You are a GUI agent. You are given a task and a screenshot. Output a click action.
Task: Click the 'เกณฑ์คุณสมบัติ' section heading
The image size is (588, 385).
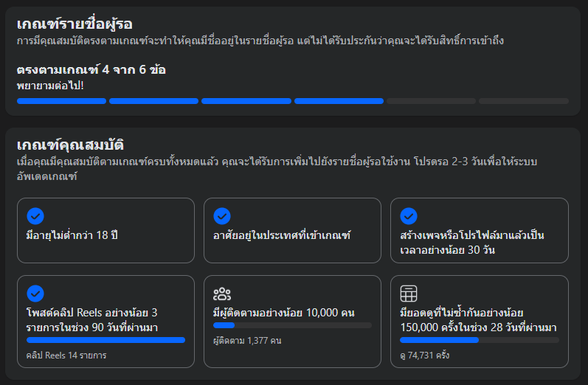[71, 145]
